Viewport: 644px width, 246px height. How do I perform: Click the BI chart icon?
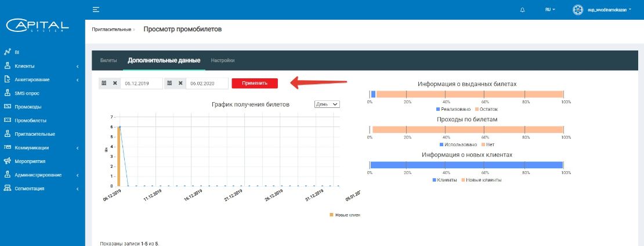[7, 52]
